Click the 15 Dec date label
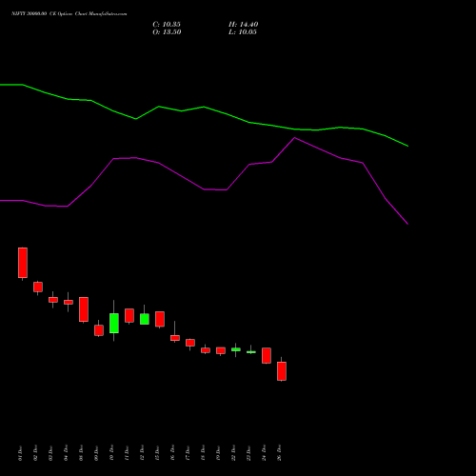476x476 pixels. pyautogui.click(x=157, y=453)
